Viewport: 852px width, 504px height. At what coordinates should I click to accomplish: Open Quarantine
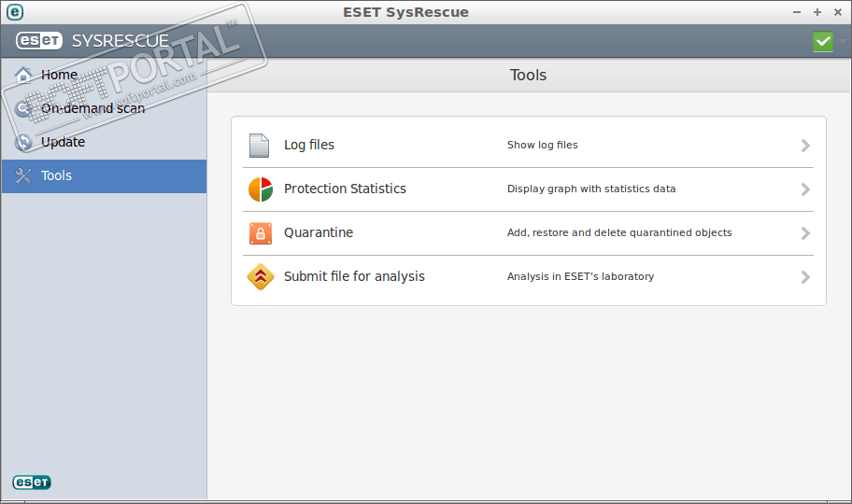[528, 233]
